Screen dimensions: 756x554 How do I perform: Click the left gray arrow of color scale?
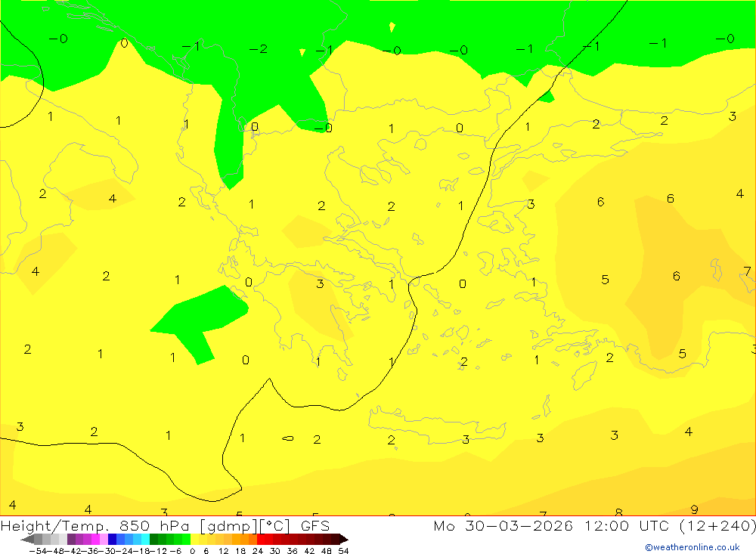(27, 540)
